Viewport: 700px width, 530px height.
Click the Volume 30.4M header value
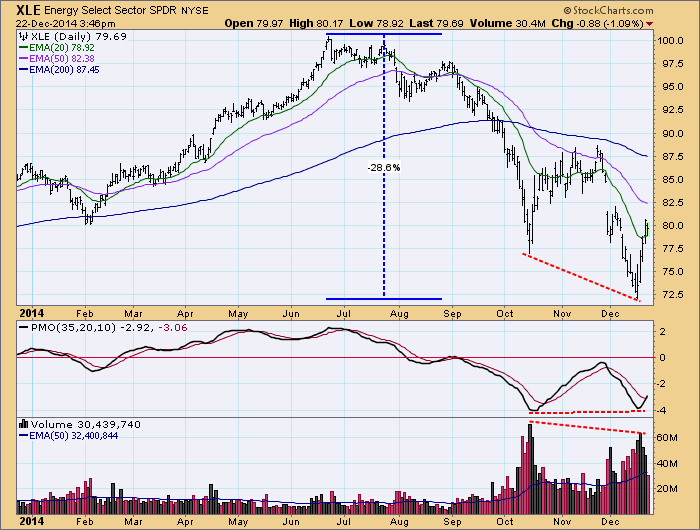[508, 23]
